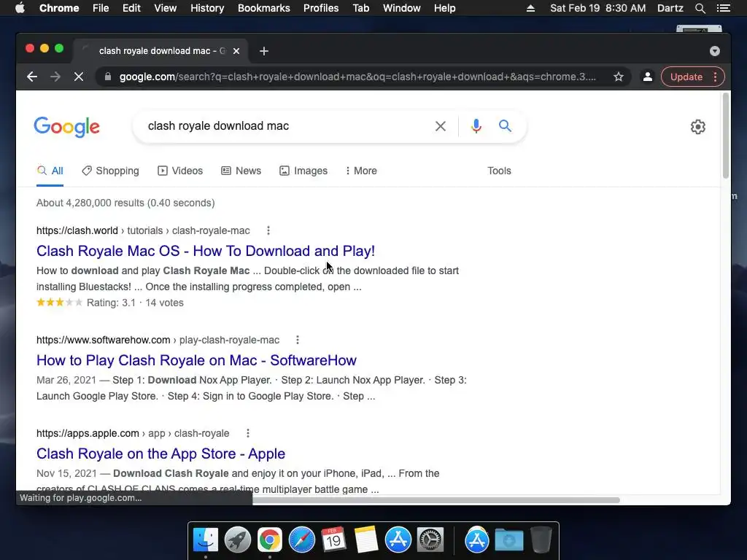Open the Help menu
Image resolution: width=747 pixels, height=560 pixels.
tap(444, 8)
